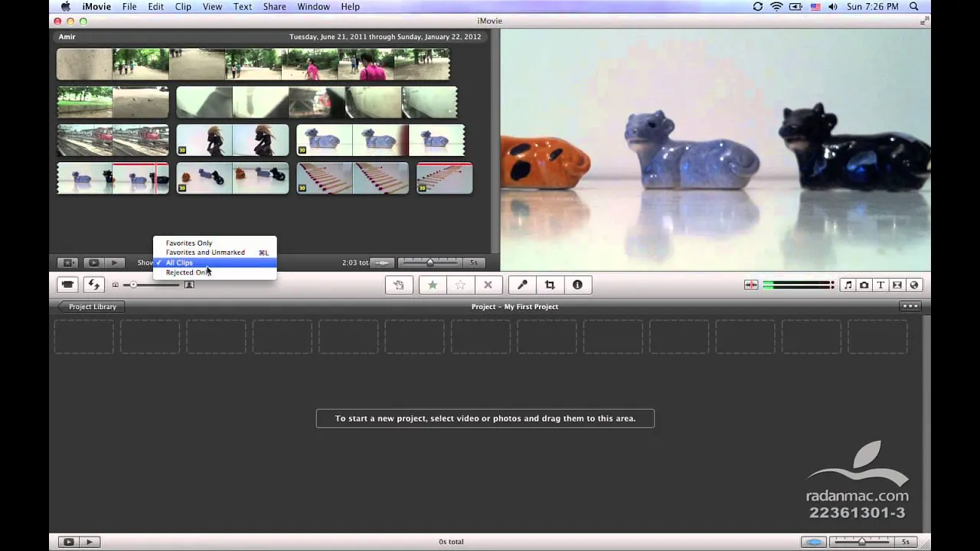
Task: Open the maps and backgrounds globe browser
Action: 914,285
